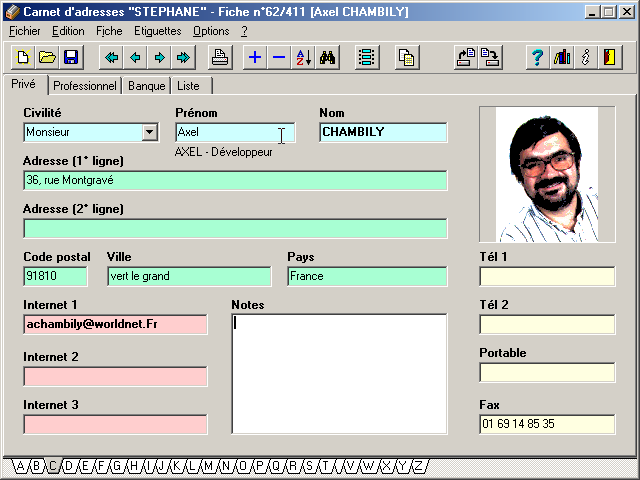Image resolution: width=640 pixels, height=480 pixels.
Task: Sort records with the A-Z icon
Action: pyautogui.click(x=303, y=58)
